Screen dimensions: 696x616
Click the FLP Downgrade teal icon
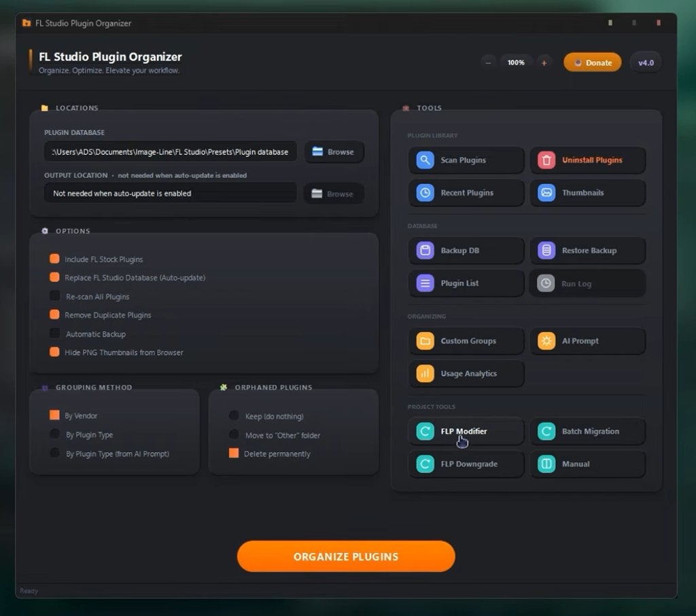(425, 464)
